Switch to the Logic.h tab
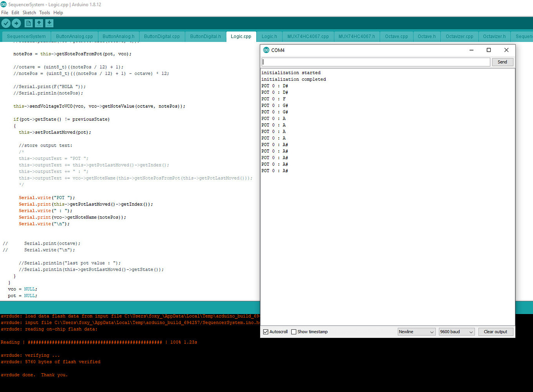The height and width of the screenshot is (392, 533). [x=269, y=36]
